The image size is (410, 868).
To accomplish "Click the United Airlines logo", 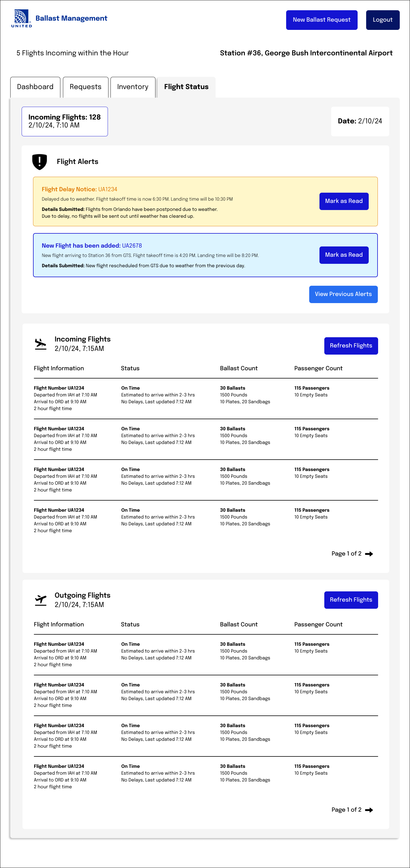I will [22, 18].
